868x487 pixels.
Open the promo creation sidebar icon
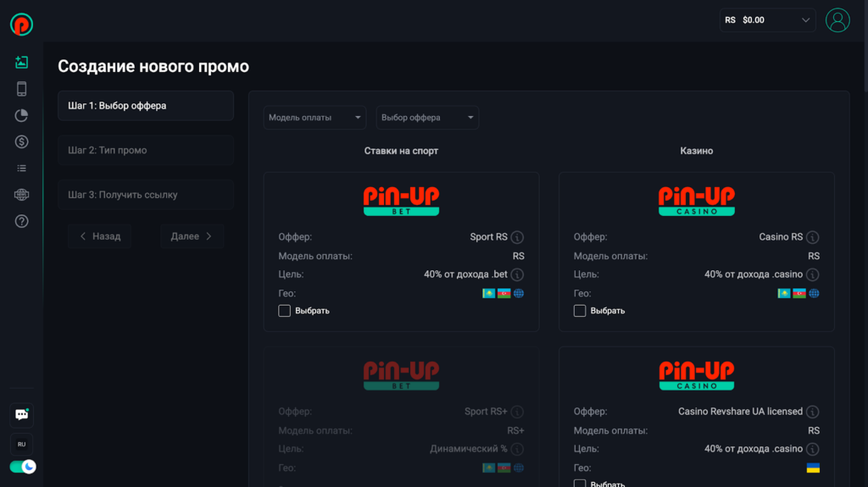click(21, 62)
